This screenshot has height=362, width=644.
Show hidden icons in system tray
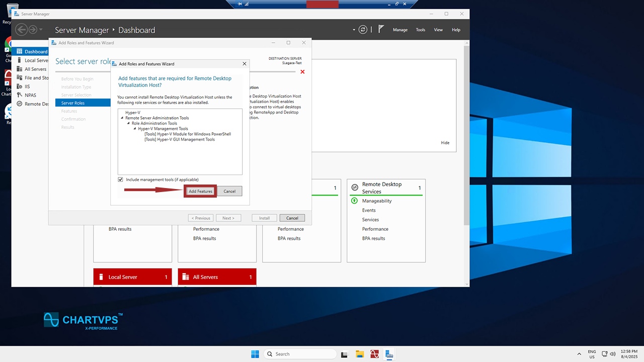click(x=579, y=354)
